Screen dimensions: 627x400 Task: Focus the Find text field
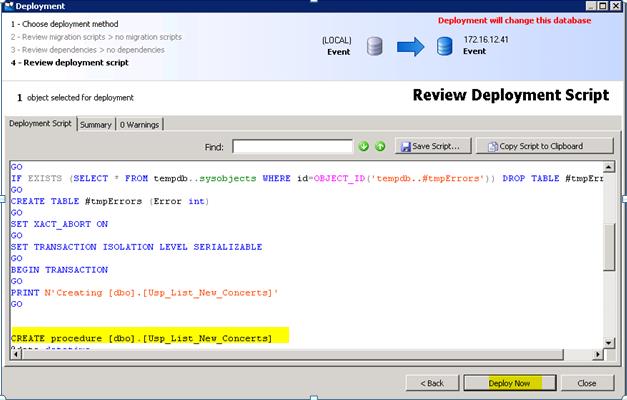293,146
